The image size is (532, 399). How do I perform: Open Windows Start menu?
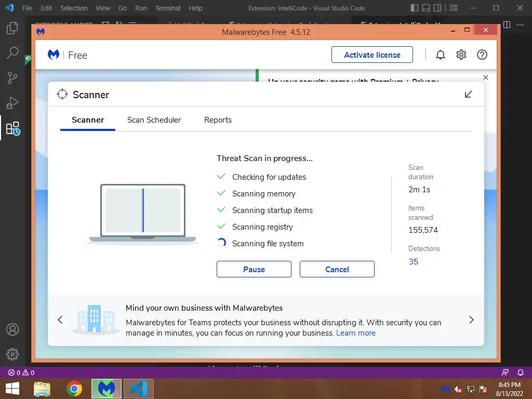[12, 389]
